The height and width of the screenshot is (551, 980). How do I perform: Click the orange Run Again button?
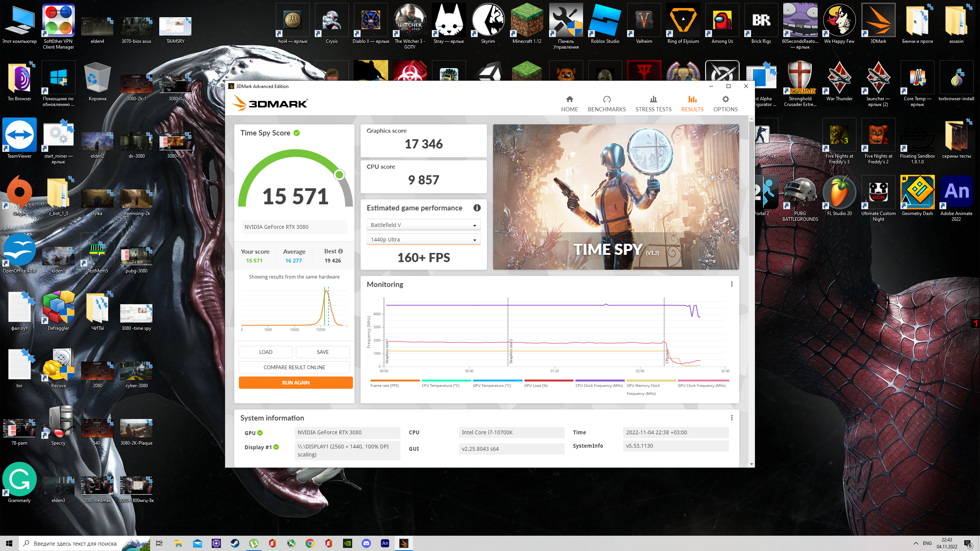pos(296,383)
